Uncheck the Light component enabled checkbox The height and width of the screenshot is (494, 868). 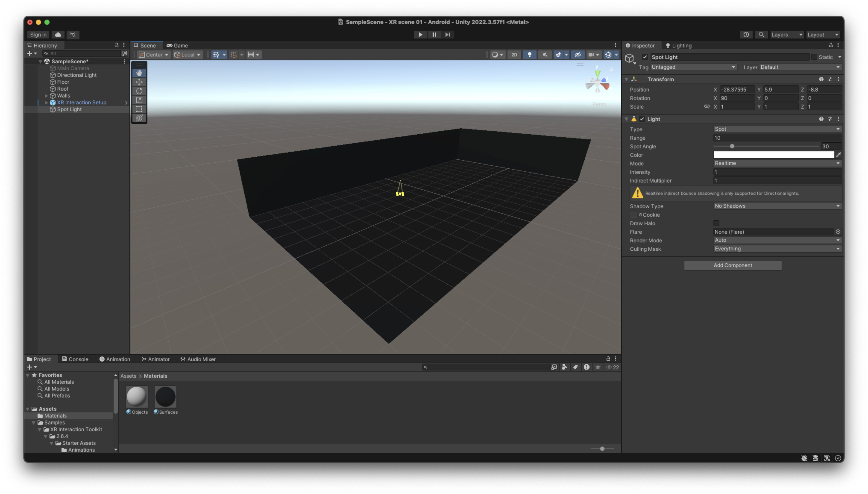pos(642,119)
